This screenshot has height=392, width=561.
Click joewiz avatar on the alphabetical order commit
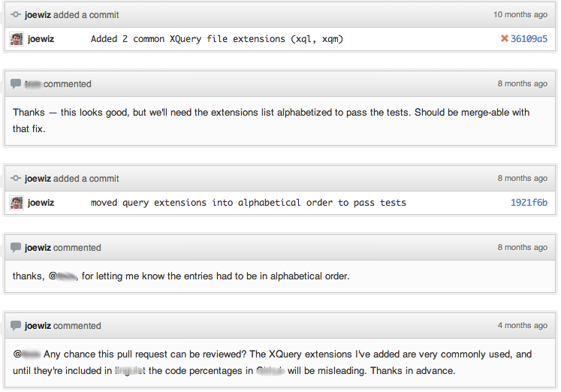pyautogui.click(x=17, y=203)
